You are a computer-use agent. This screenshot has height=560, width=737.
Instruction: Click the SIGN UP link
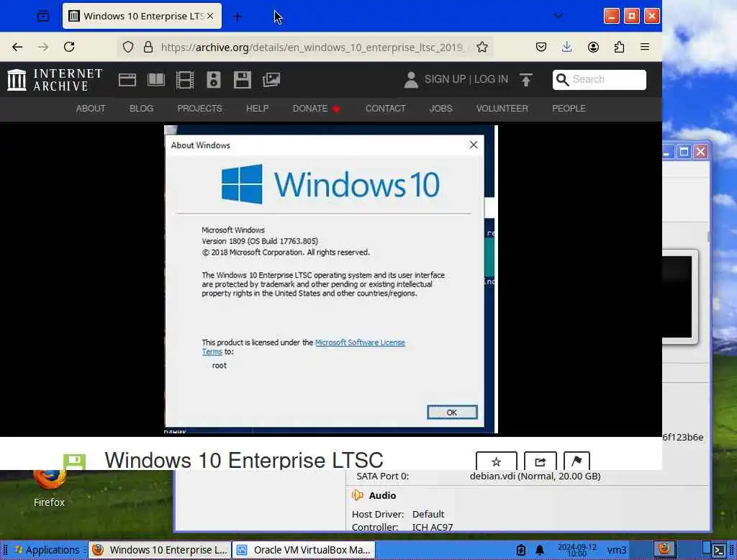(445, 79)
